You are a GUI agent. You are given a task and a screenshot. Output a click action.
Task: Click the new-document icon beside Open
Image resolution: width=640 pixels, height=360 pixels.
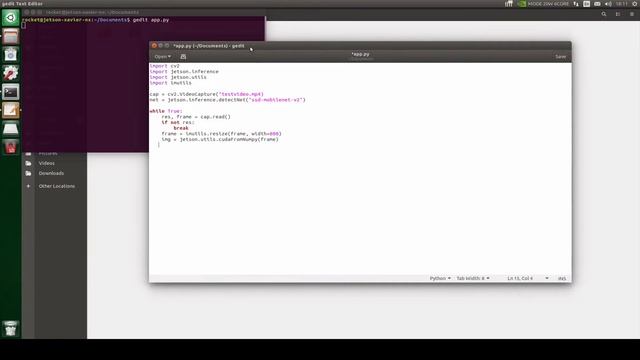click(183, 57)
